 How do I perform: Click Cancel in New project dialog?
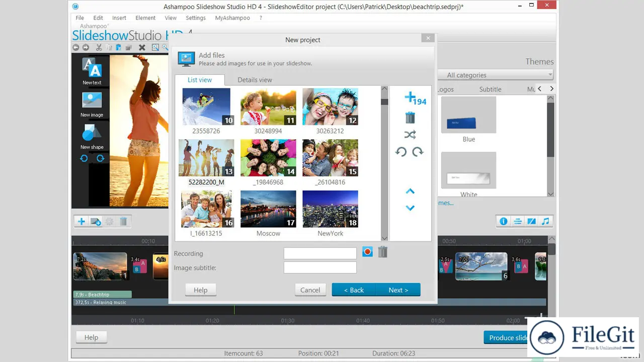pyautogui.click(x=310, y=290)
